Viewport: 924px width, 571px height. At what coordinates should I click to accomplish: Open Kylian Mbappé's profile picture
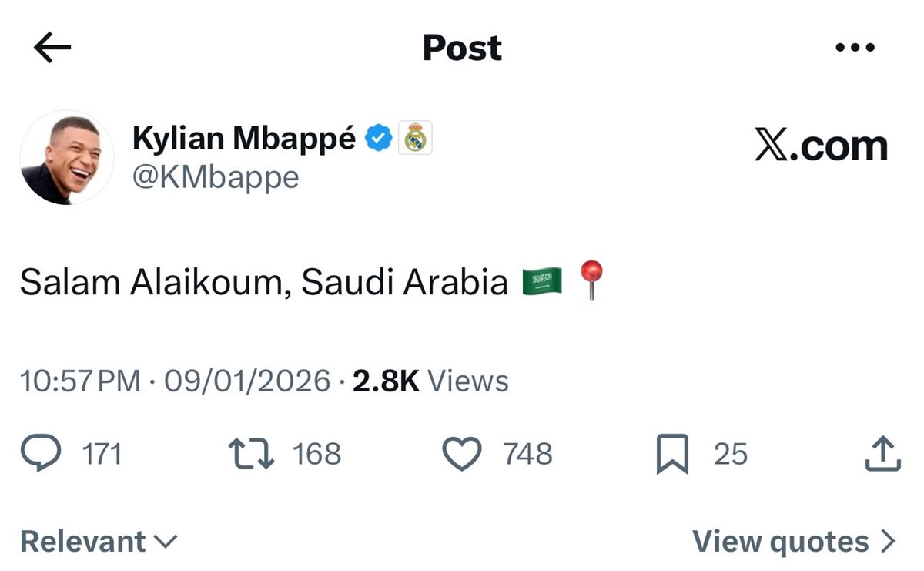point(67,157)
